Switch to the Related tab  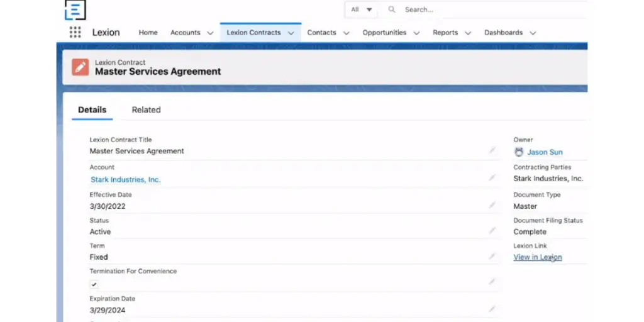point(146,109)
